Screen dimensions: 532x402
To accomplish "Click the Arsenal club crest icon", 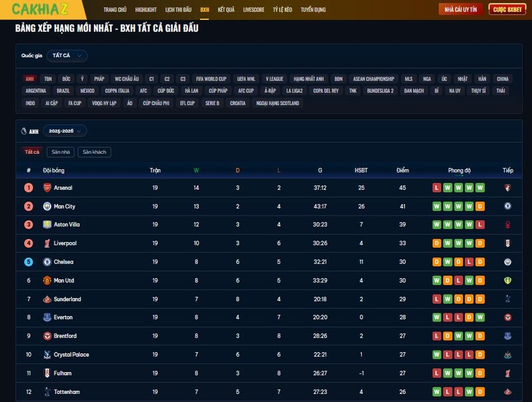I will [x=47, y=188].
